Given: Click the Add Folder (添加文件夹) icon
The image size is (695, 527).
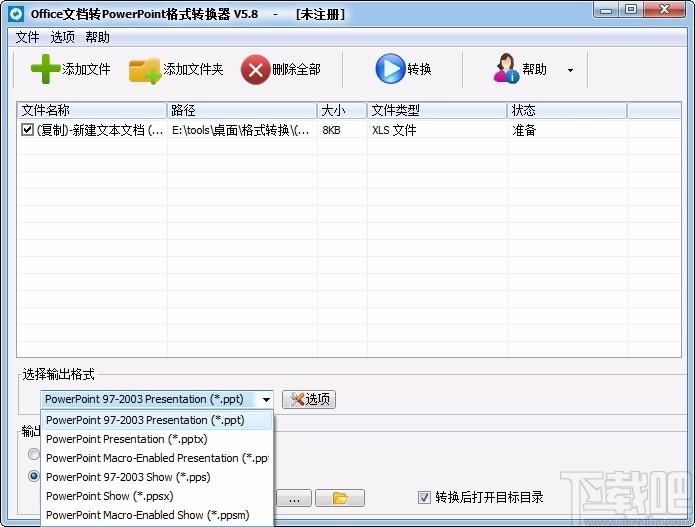Looking at the screenshot, I should point(144,70).
